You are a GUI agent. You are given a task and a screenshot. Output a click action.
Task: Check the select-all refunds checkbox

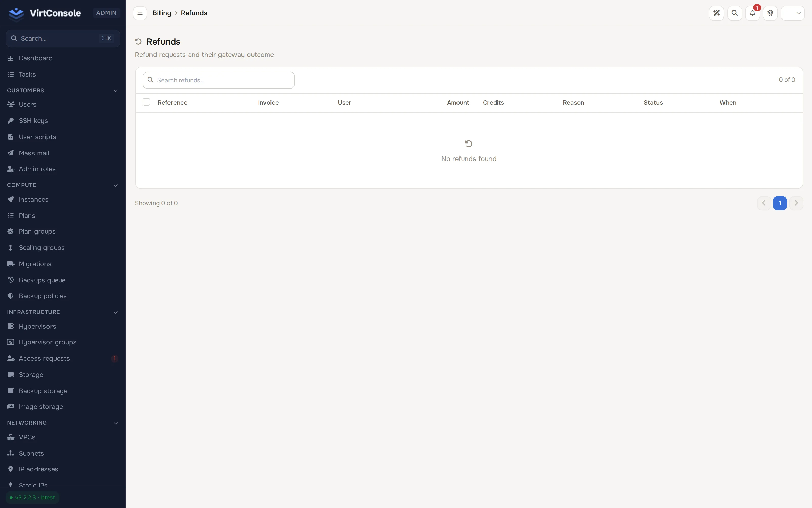(146, 102)
